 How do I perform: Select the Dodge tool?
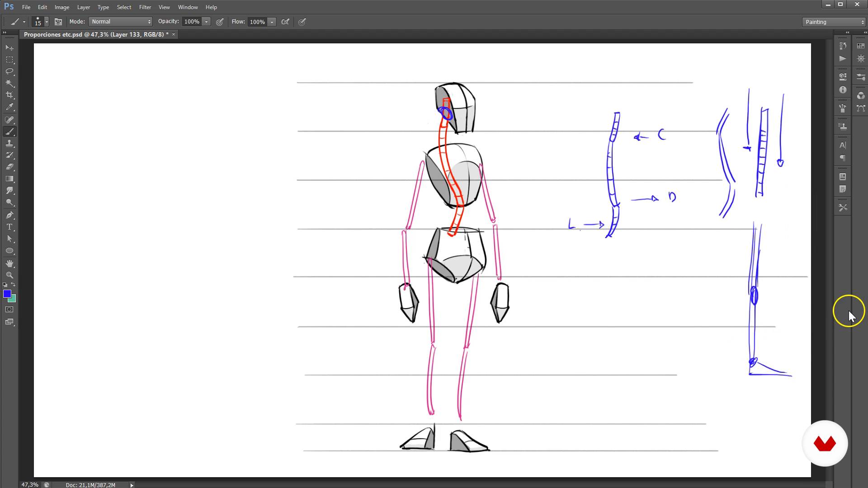[x=9, y=202]
